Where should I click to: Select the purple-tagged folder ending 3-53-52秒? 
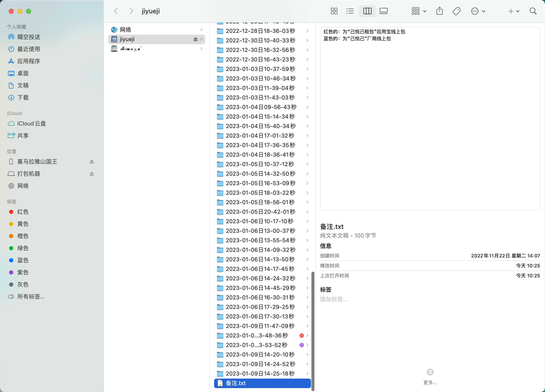click(262, 345)
